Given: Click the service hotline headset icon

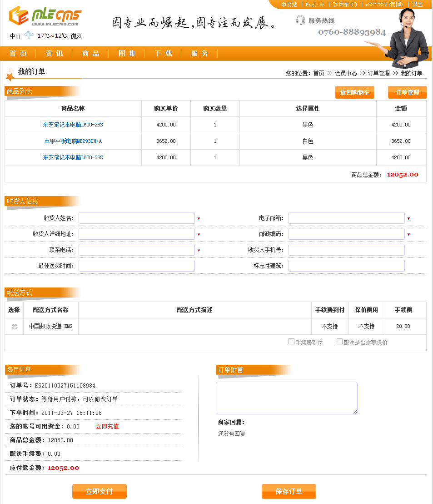Looking at the screenshot, I should click(300, 20).
